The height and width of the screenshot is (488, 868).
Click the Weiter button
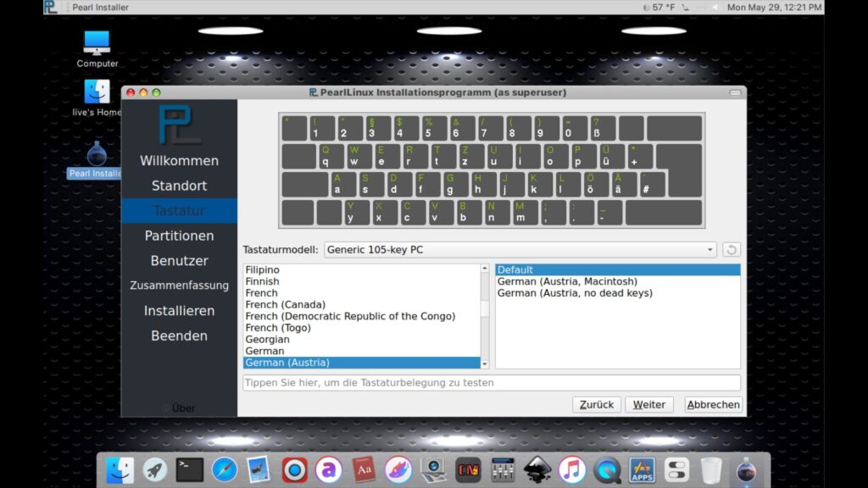tap(648, 404)
